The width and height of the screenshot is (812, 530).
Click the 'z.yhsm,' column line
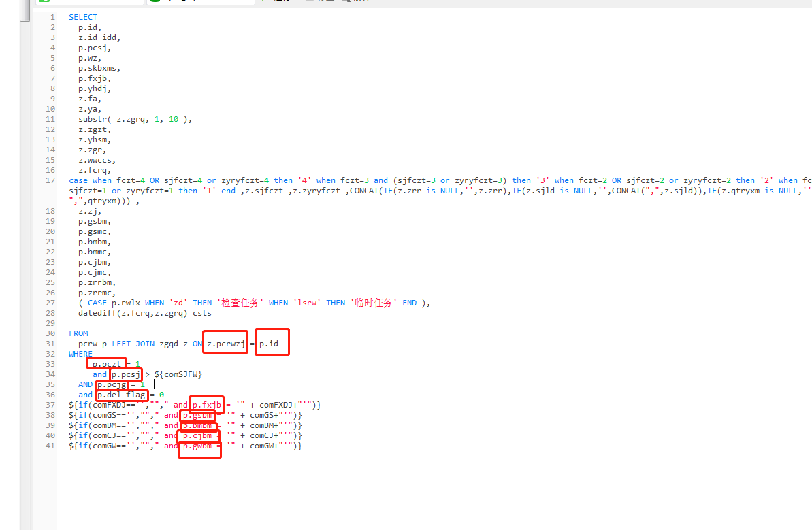[95, 139]
